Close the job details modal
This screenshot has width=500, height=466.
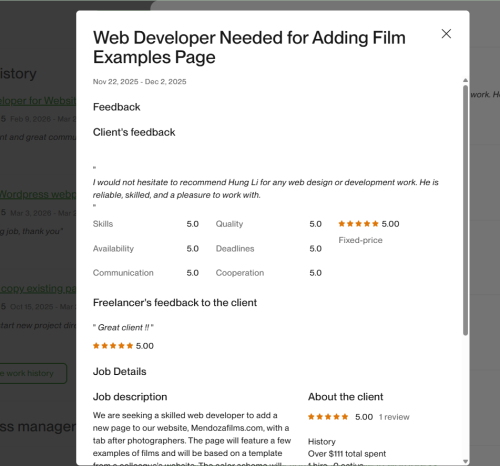click(x=446, y=34)
